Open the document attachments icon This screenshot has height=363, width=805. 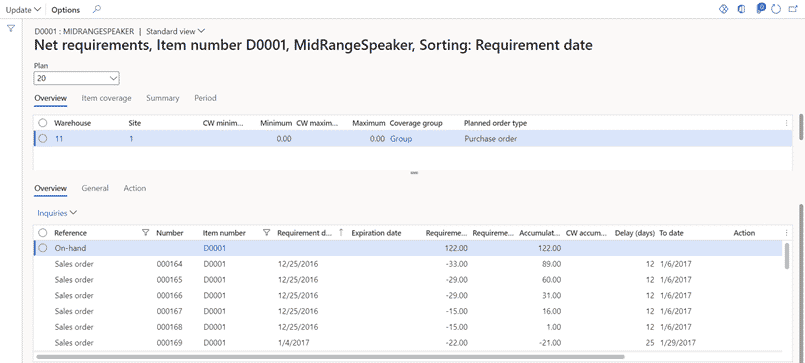click(x=761, y=8)
